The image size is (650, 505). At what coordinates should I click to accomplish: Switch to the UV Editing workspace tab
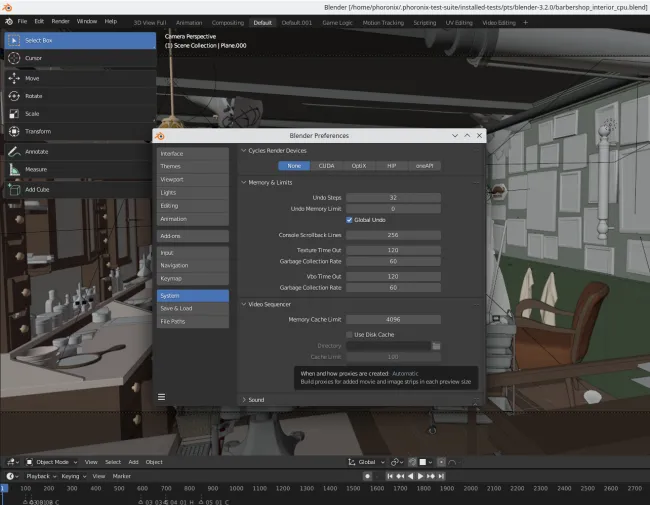[459, 23]
